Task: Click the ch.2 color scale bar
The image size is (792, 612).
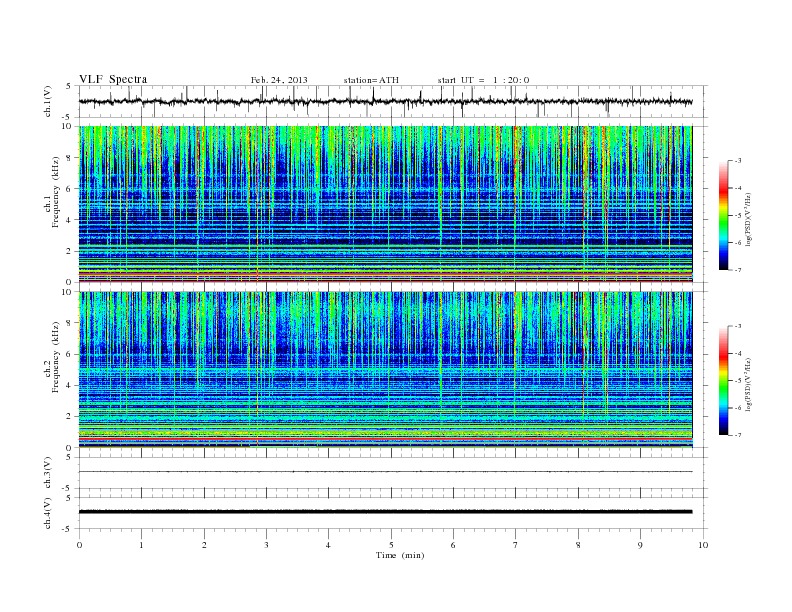Action: tap(723, 381)
